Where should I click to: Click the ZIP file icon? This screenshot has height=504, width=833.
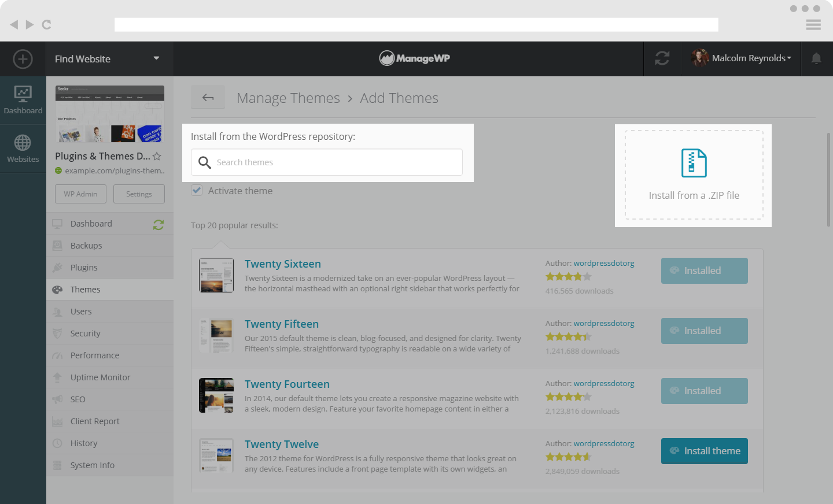click(694, 163)
